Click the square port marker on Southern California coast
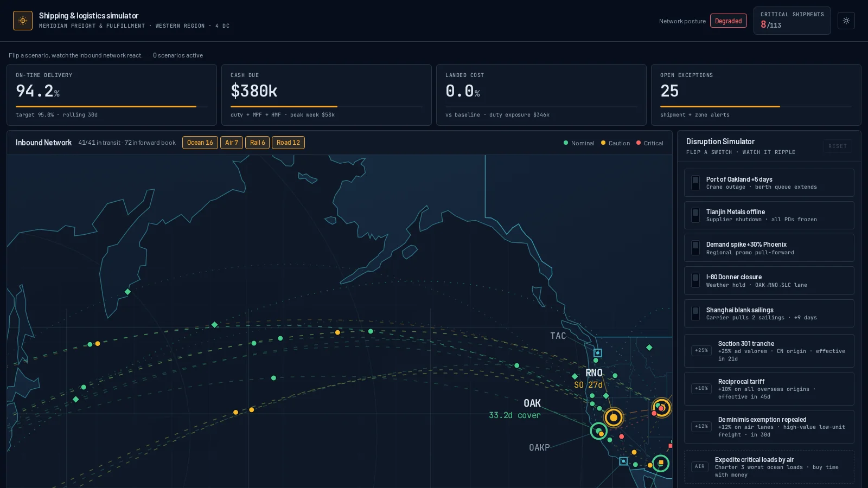The height and width of the screenshot is (488, 868). point(623,461)
